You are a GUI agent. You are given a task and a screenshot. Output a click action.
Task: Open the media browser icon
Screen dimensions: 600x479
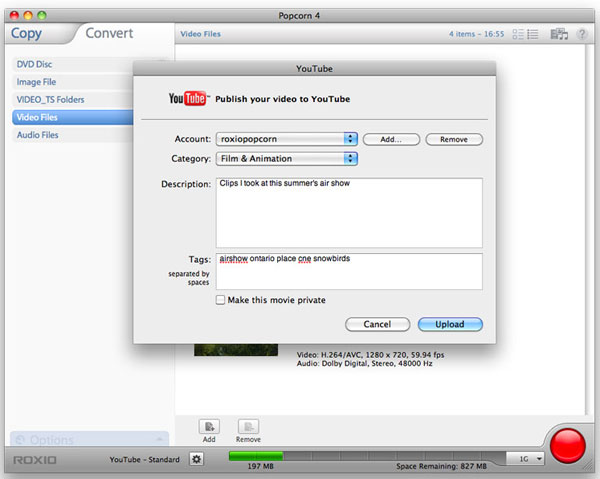[559, 34]
